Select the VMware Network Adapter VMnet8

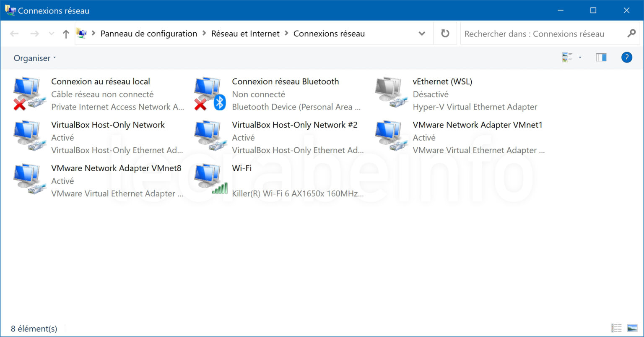pos(116,168)
